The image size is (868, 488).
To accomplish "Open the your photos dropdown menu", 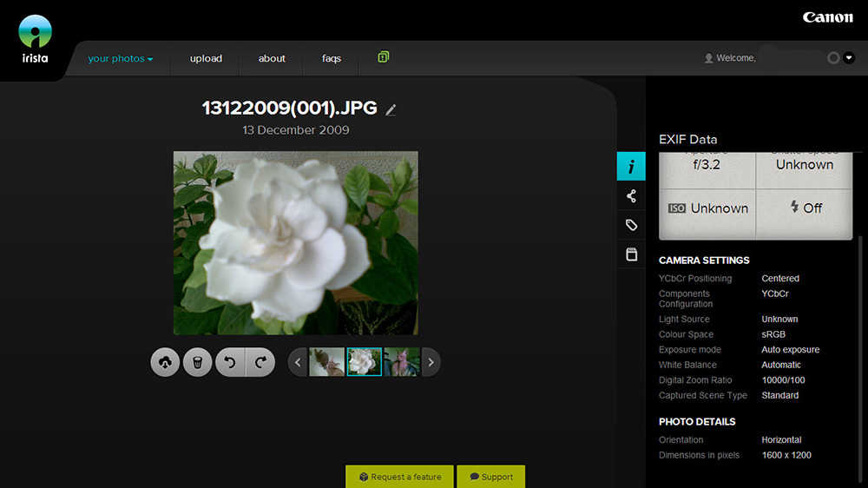I will (x=120, y=58).
